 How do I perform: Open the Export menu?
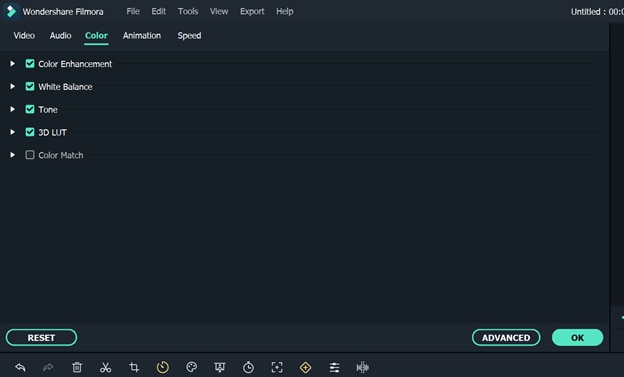[252, 12]
